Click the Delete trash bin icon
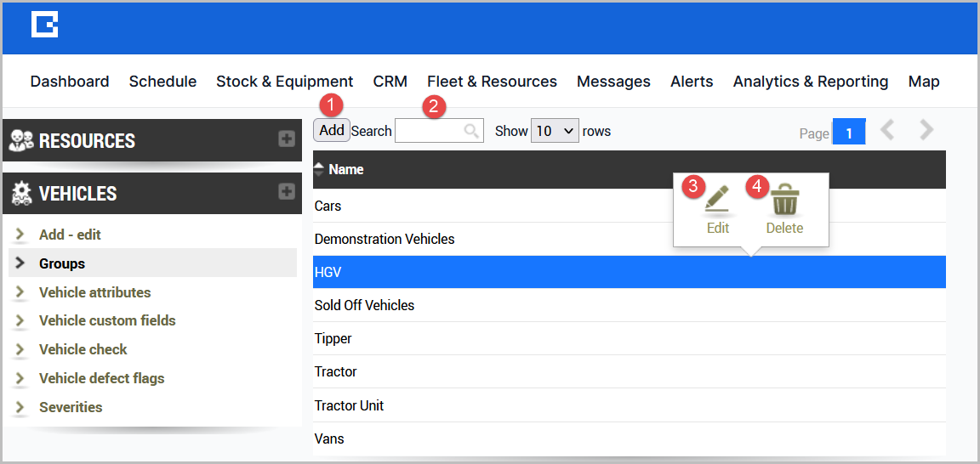980x464 pixels. coord(783,201)
